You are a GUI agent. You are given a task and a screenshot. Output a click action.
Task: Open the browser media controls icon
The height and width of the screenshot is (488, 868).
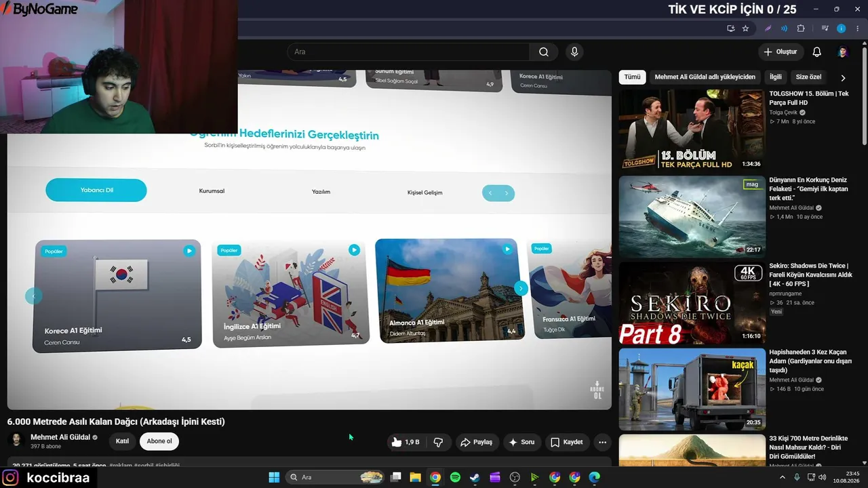pyautogui.click(x=825, y=28)
